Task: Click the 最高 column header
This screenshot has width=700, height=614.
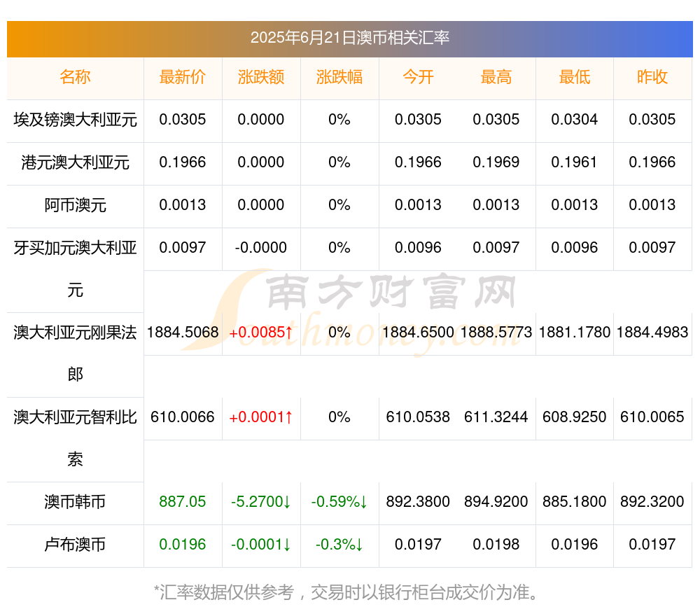Action: [x=496, y=77]
